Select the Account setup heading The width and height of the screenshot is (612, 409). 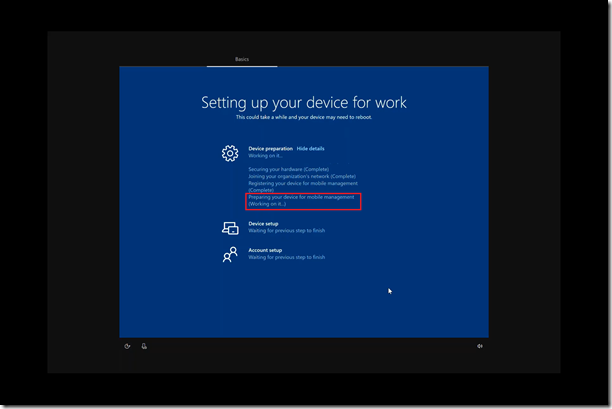pyautogui.click(x=266, y=250)
